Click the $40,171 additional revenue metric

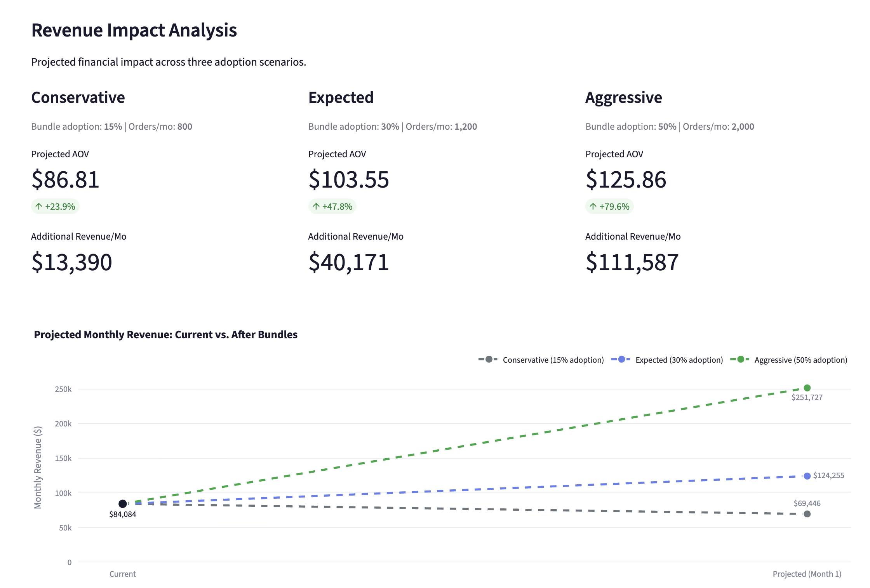coord(348,262)
